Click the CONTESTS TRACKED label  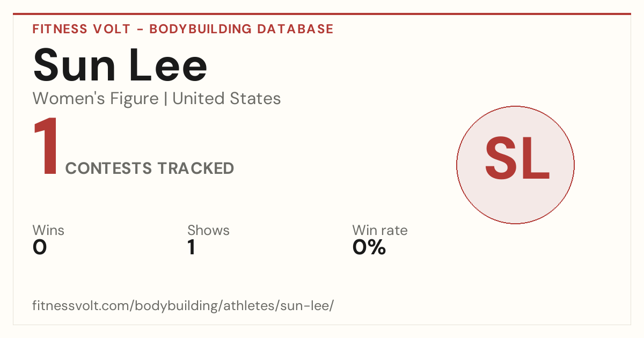click(150, 168)
